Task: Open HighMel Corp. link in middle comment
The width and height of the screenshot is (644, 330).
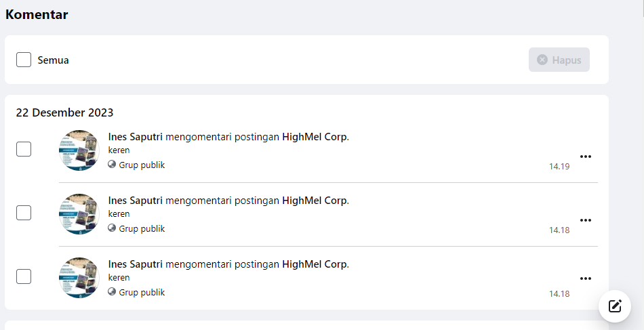Action: tap(315, 201)
